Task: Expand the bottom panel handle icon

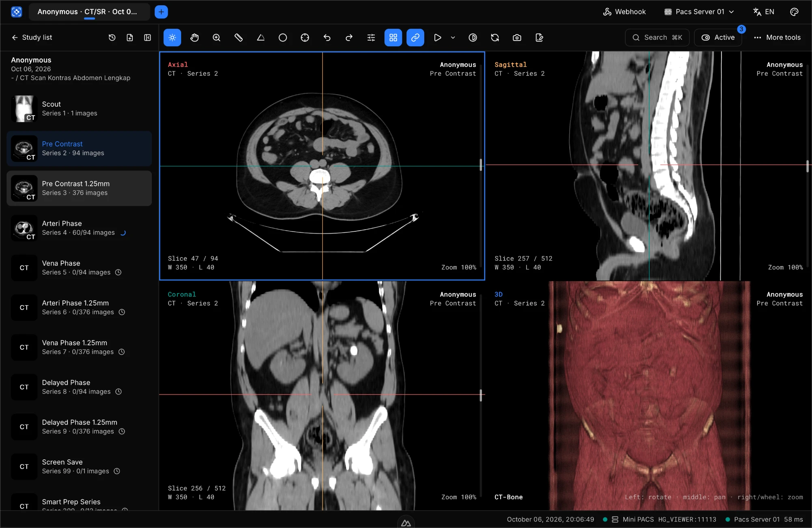Action: pyautogui.click(x=406, y=523)
